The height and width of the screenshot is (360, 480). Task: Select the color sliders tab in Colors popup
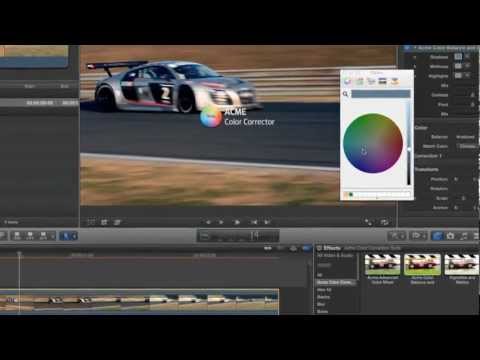359,81
